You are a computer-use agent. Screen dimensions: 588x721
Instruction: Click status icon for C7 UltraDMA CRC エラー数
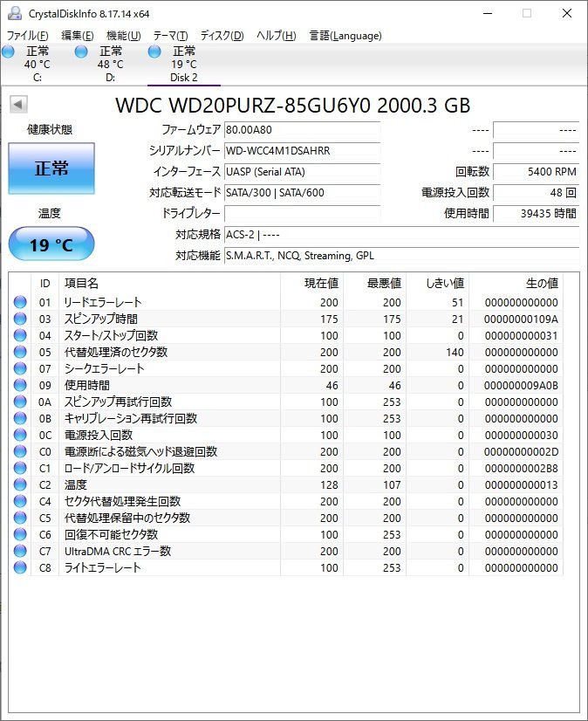[x=20, y=551]
